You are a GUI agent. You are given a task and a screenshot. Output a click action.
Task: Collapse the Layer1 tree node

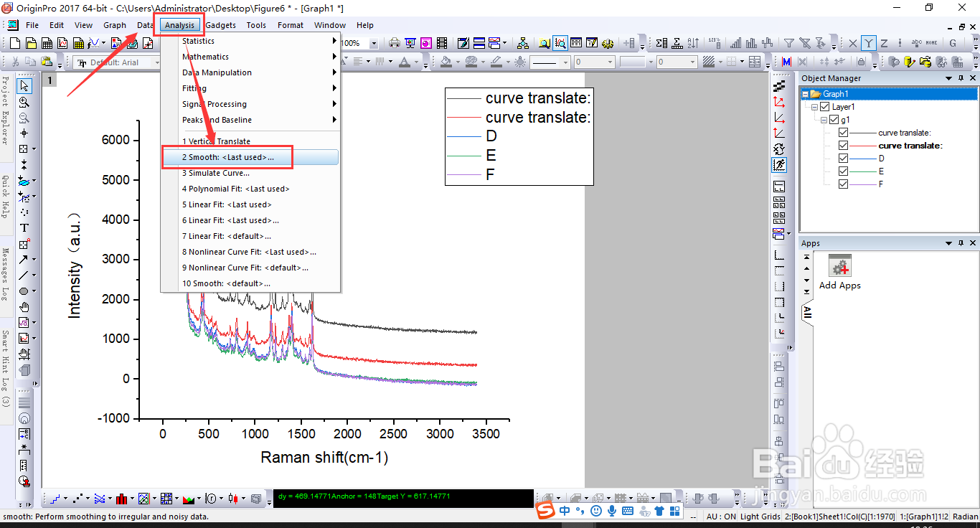click(815, 107)
